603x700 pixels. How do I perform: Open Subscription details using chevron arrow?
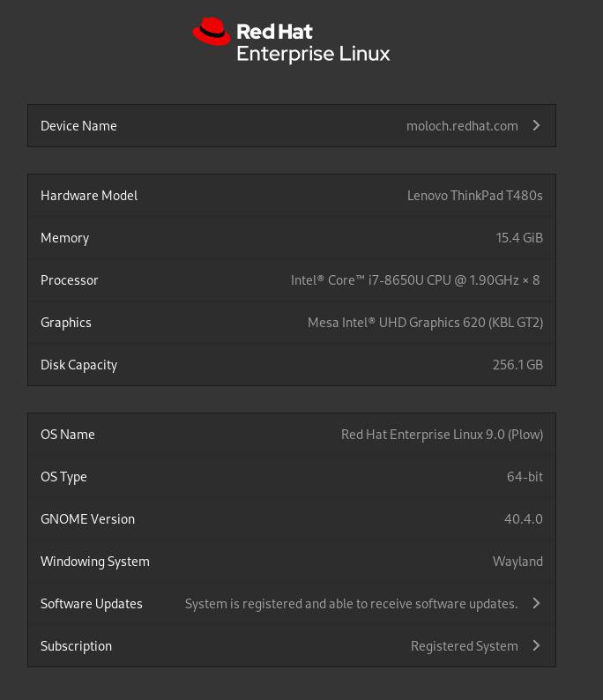[x=536, y=646]
